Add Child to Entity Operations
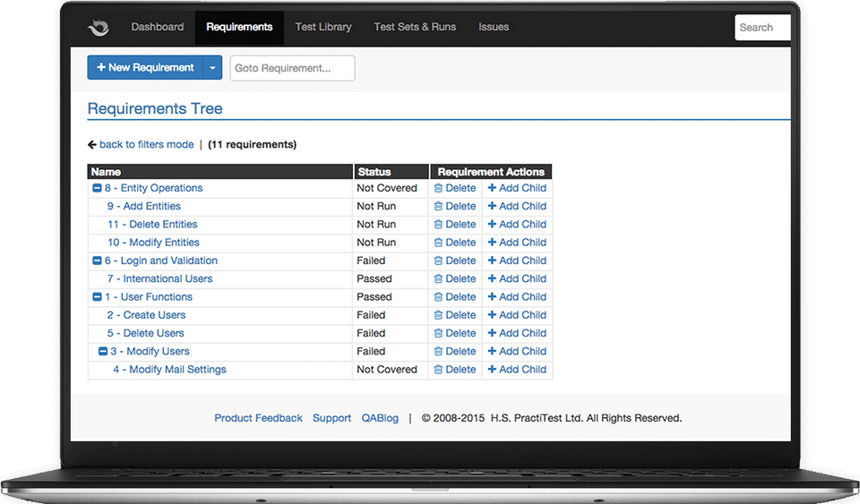Image resolution: width=860 pixels, height=504 pixels. [x=517, y=188]
